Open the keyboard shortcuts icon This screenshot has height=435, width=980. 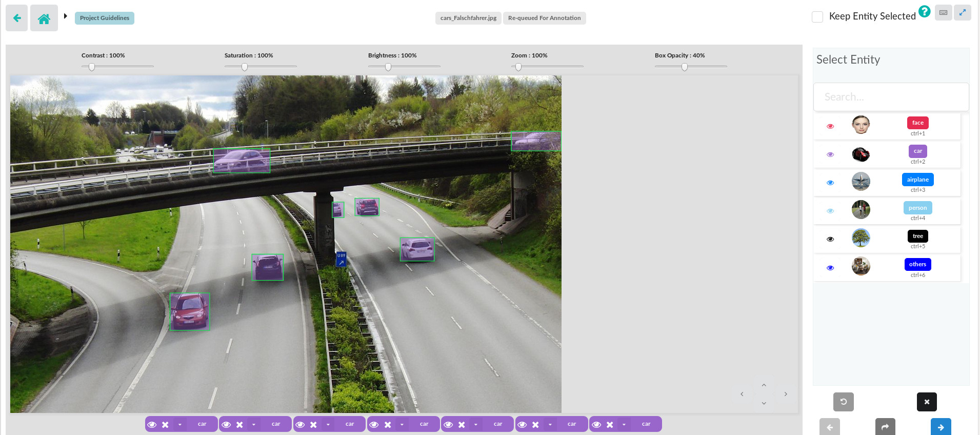pyautogui.click(x=943, y=12)
